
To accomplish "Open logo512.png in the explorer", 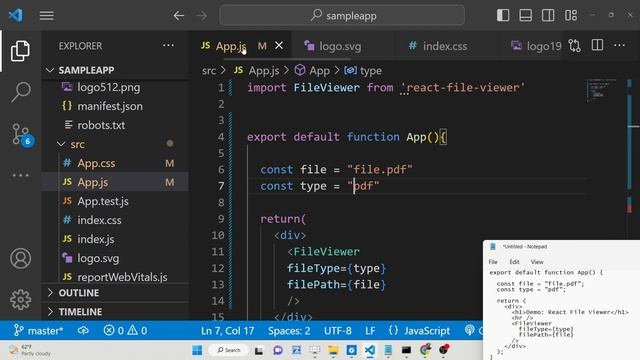I will [x=115, y=87].
